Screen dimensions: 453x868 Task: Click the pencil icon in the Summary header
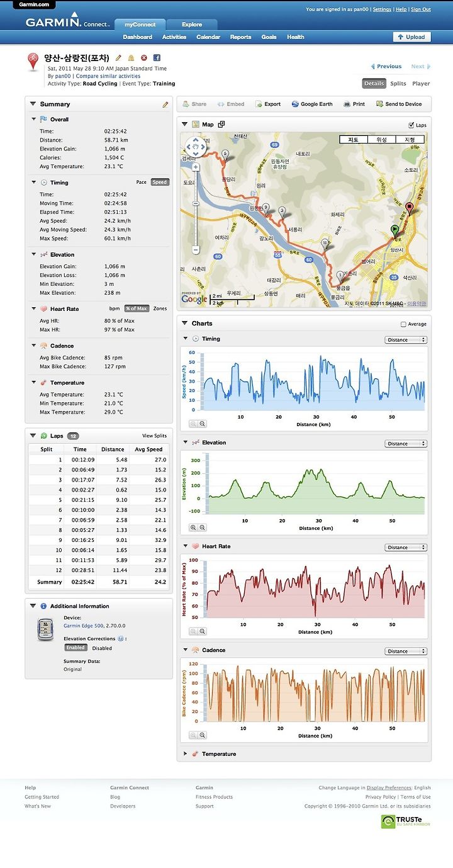pos(165,104)
